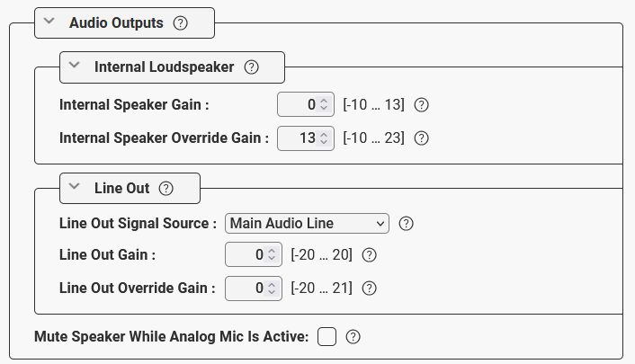Viewport: 635px width, 364px height.
Task: Click the Line Out Gain spinner arrows
Action: tap(273, 255)
